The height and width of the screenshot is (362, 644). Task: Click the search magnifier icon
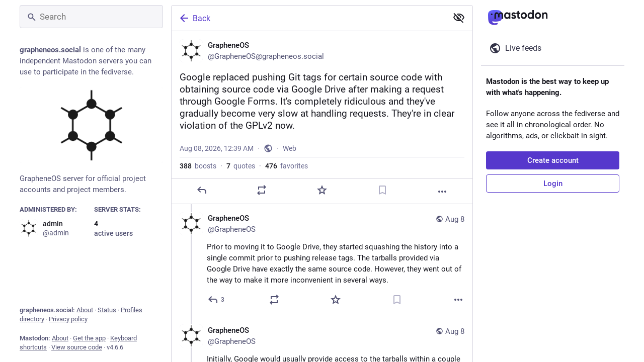(x=32, y=17)
